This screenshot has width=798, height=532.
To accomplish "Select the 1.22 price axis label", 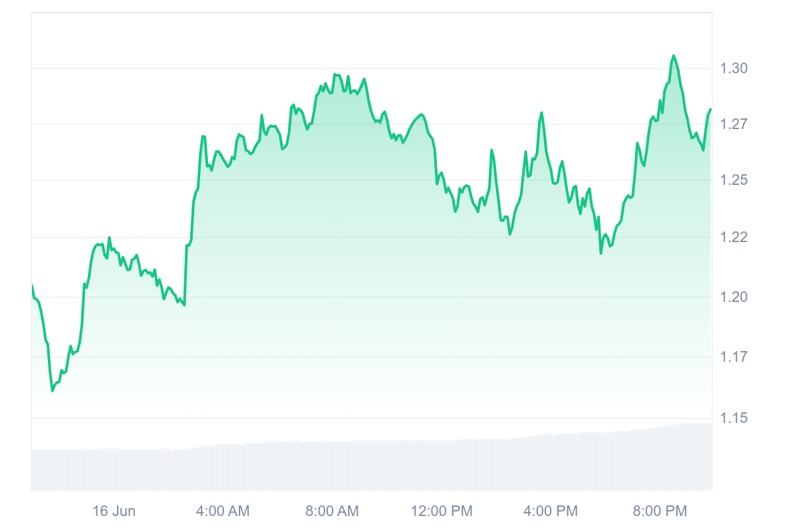I will click(x=733, y=237).
